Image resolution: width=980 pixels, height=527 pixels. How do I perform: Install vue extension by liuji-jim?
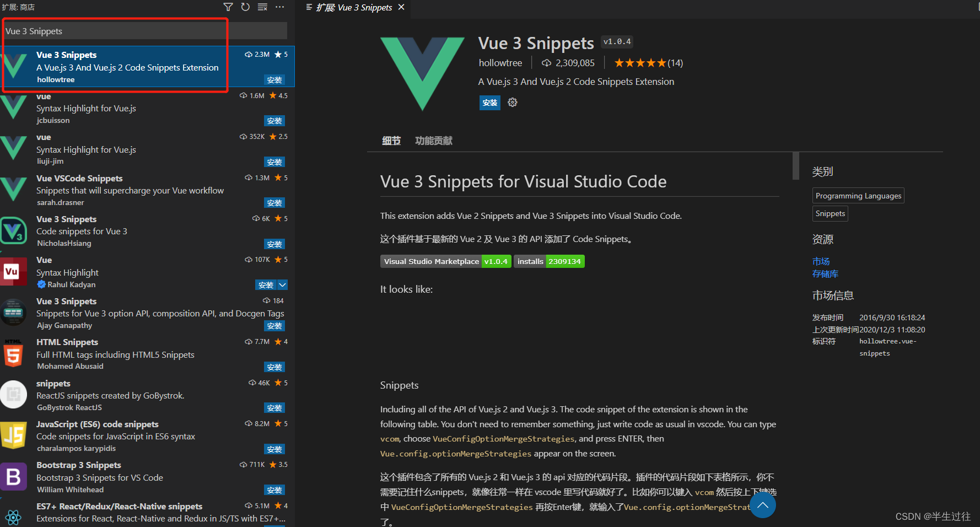point(274,162)
